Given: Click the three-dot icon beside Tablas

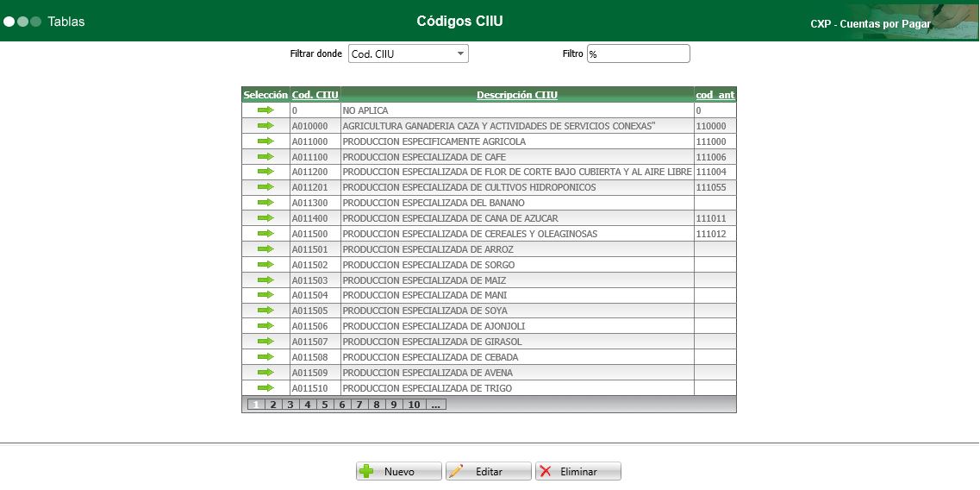Looking at the screenshot, I should tap(22, 22).
